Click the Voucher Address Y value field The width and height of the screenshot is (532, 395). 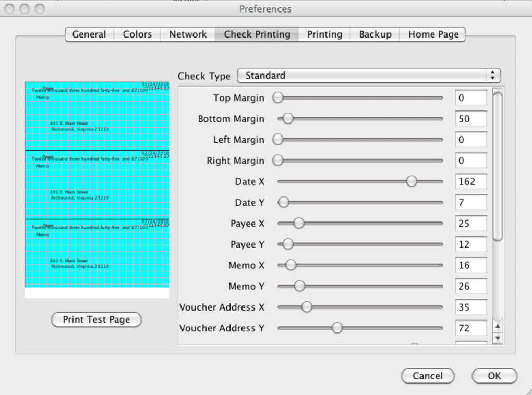click(x=471, y=328)
